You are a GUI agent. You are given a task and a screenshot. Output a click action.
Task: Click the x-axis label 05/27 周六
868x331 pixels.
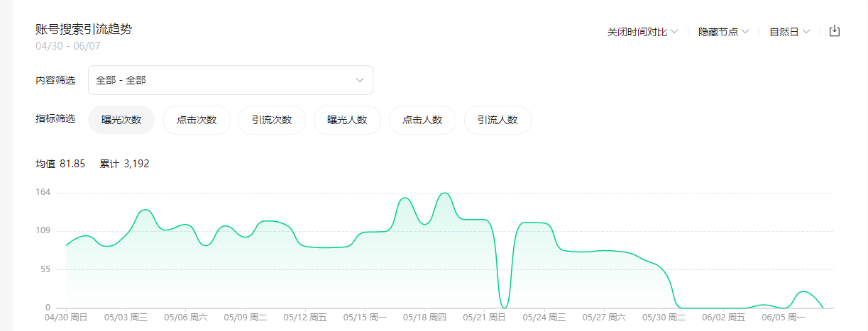pos(604,319)
